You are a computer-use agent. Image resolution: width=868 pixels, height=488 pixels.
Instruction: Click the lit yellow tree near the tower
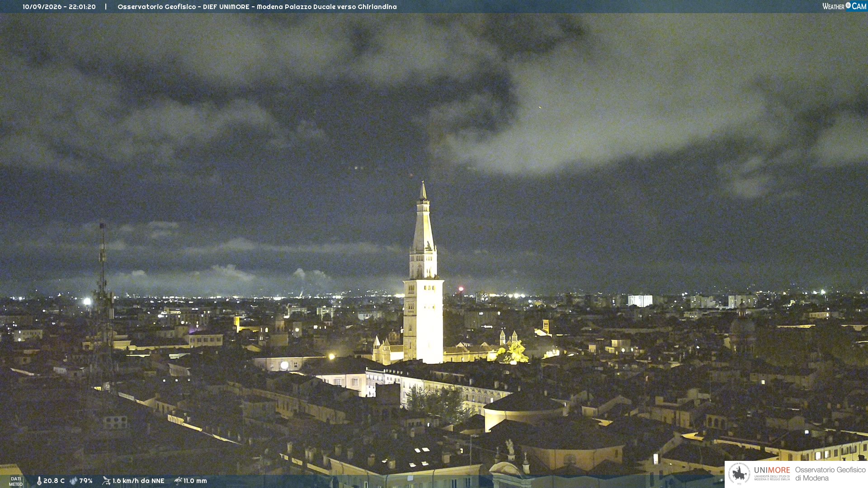[x=514, y=352]
